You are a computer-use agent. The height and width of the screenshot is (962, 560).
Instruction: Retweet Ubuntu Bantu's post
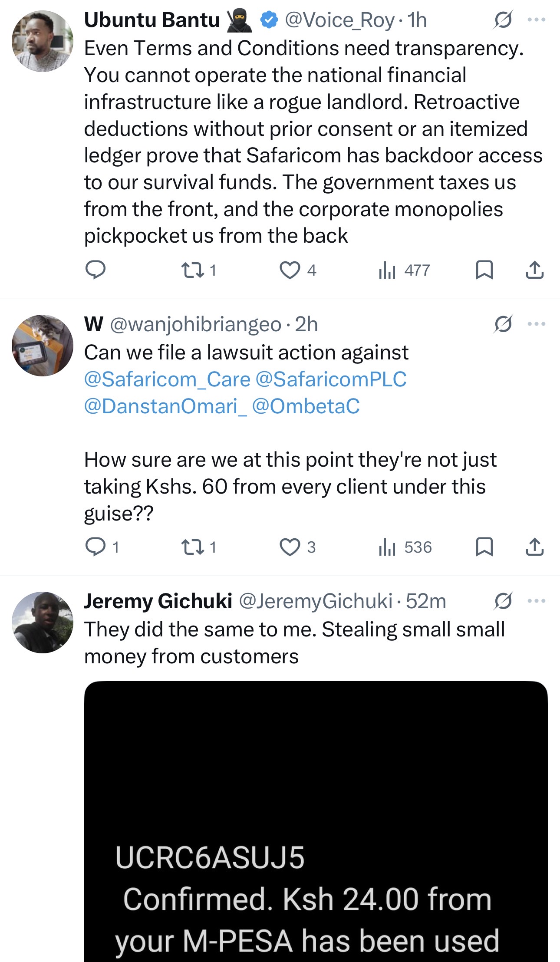[x=193, y=270]
